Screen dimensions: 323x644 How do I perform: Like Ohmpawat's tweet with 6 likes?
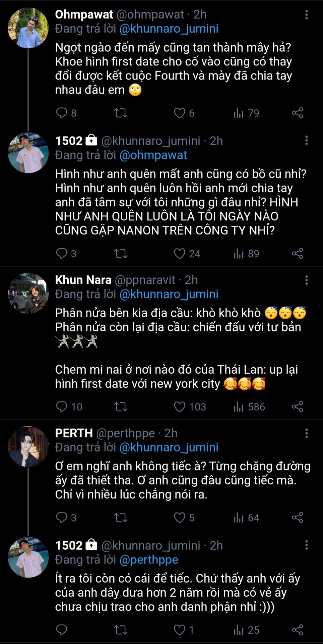[180, 113]
